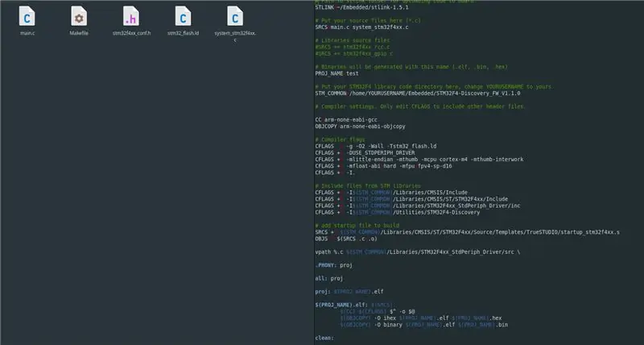This screenshot has width=644, height=345.
Task: Click the Utilities/STM32F4-Discovery include line
Action: point(398,212)
